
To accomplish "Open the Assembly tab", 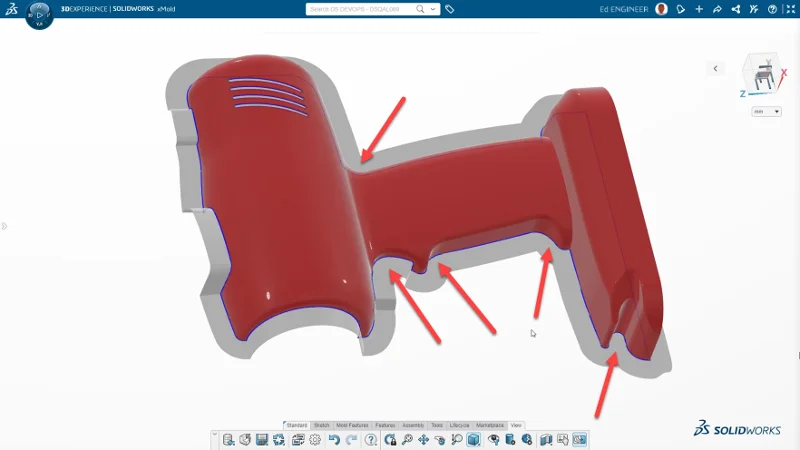I will tap(413, 425).
